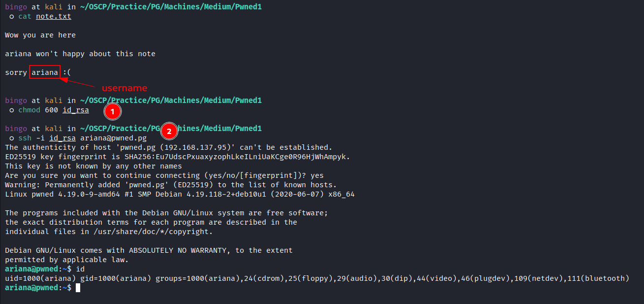Viewport: 644px width, 304px height.
Task: Click the typed yes response
Action: (317, 175)
